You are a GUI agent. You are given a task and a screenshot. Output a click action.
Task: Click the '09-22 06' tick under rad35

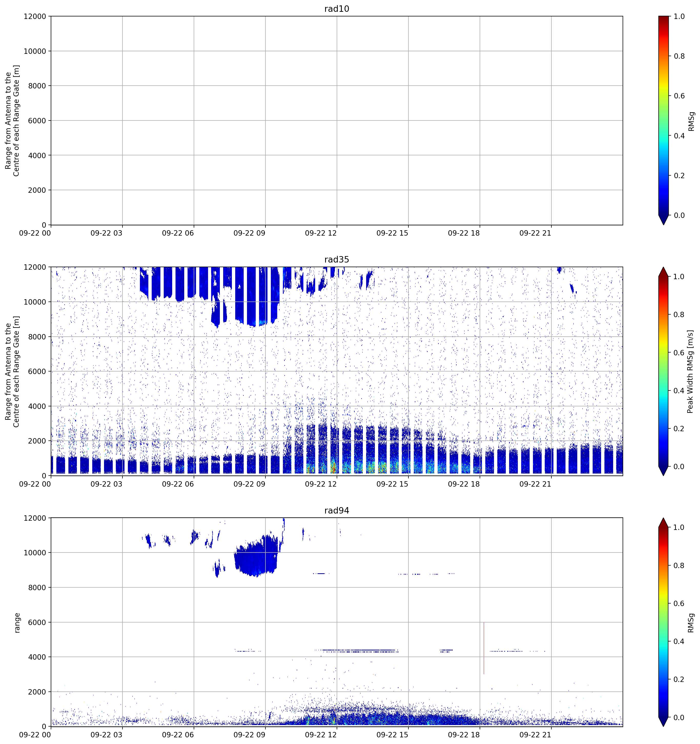[x=178, y=484]
